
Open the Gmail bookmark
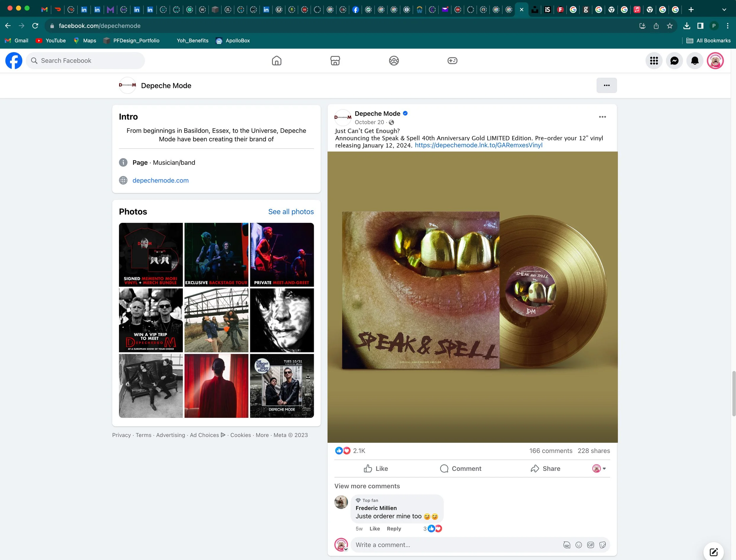(16, 40)
